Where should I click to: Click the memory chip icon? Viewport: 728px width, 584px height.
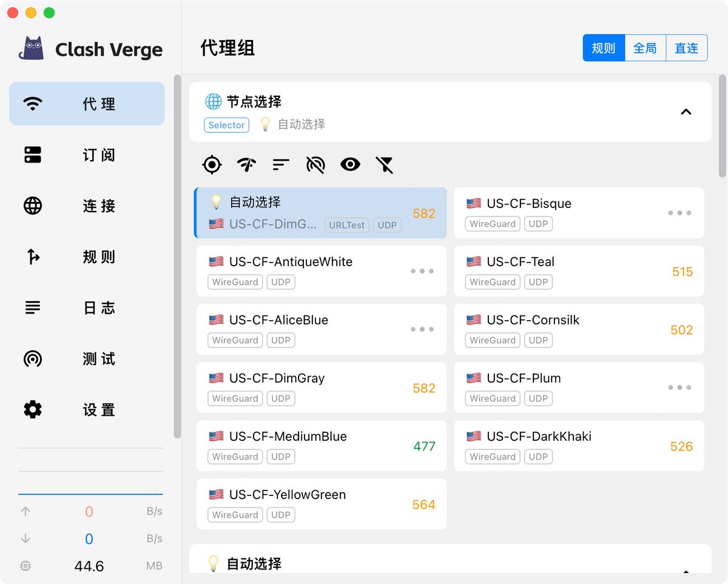point(25,566)
